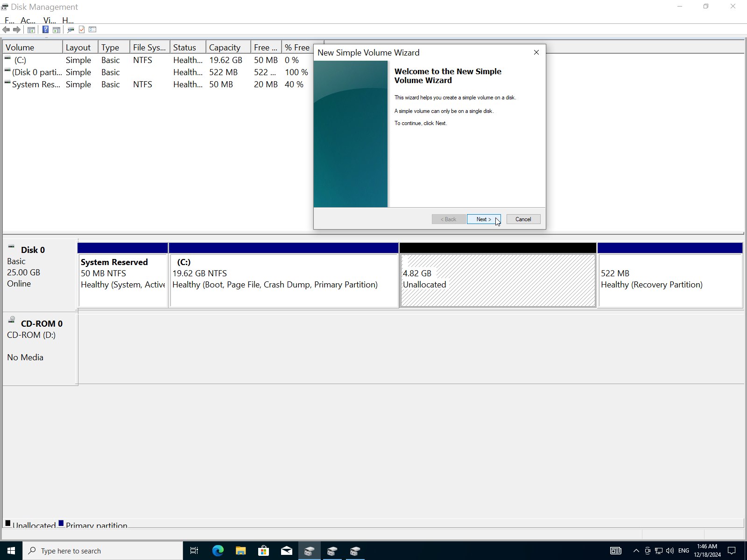
Task: Open the View menu
Action: click(49, 21)
